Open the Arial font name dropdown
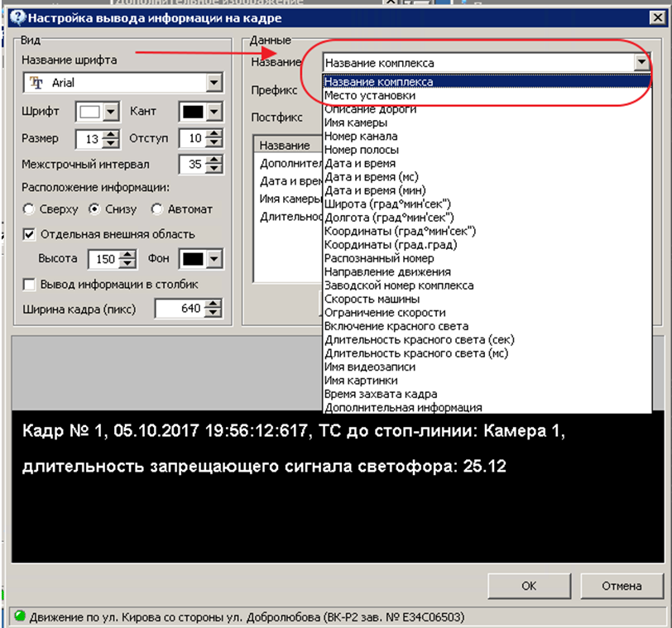The height and width of the screenshot is (628, 672). point(214,83)
